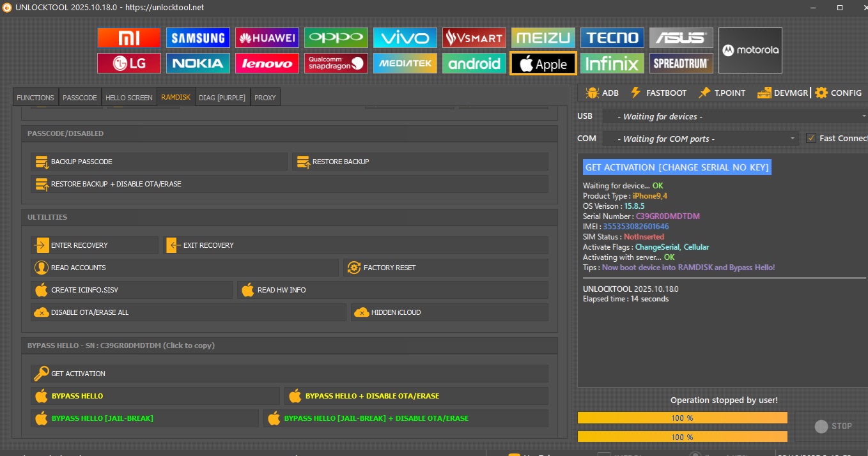Image resolution: width=868 pixels, height=456 pixels.
Task: Click GET ACTIVATION [CHANGE SERIAL NO KEY] log header
Action: (677, 167)
